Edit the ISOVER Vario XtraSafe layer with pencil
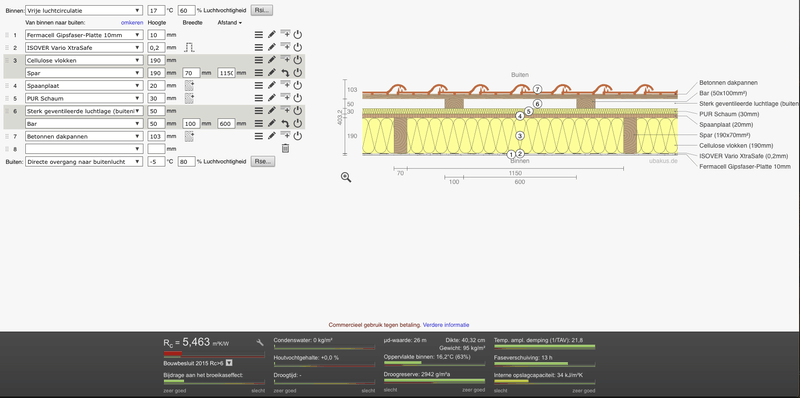The height and width of the screenshot is (398, 800). tap(272, 47)
